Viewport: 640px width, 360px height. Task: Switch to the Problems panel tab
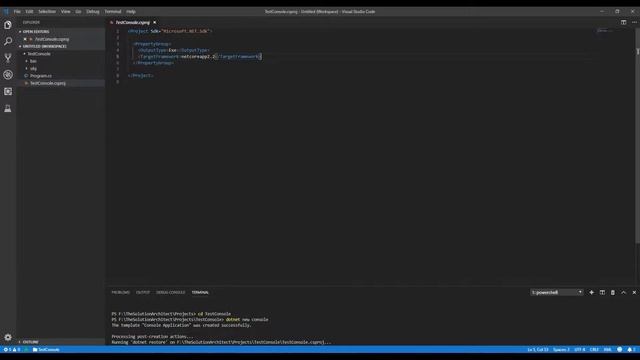tap(120, 293)
